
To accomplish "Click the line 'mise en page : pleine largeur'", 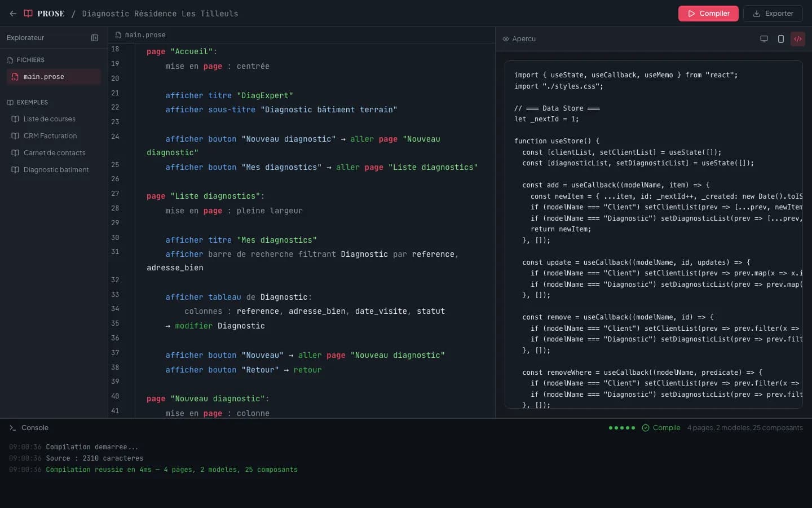I will 234,211.
